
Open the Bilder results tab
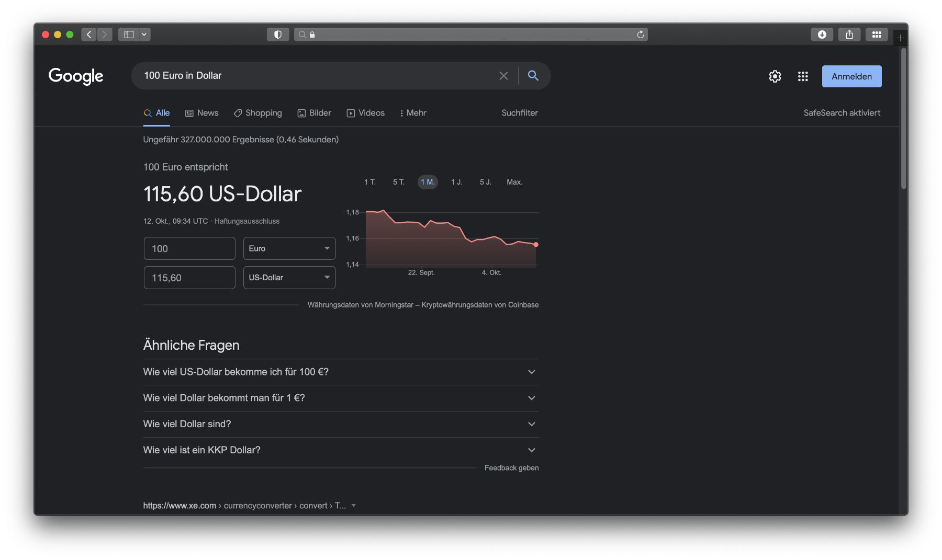pos(315,113)
